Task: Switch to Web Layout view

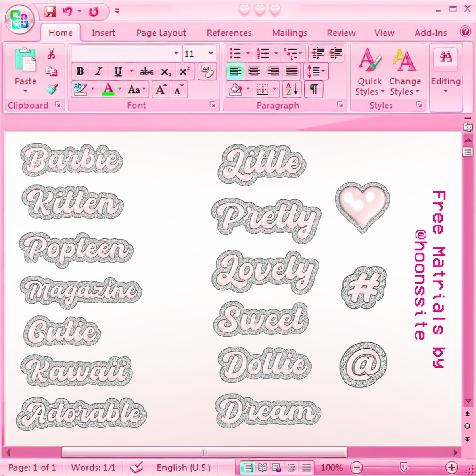Action: coord(276,468)
